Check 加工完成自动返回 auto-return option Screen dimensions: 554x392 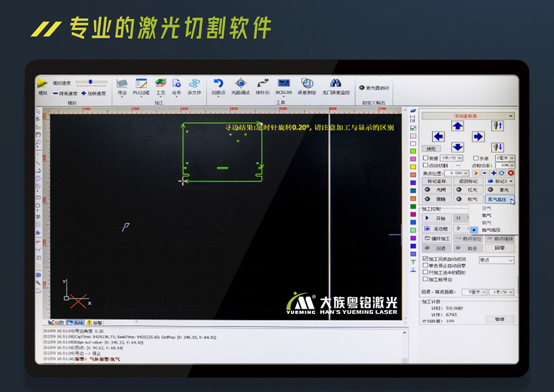point(425,259)
